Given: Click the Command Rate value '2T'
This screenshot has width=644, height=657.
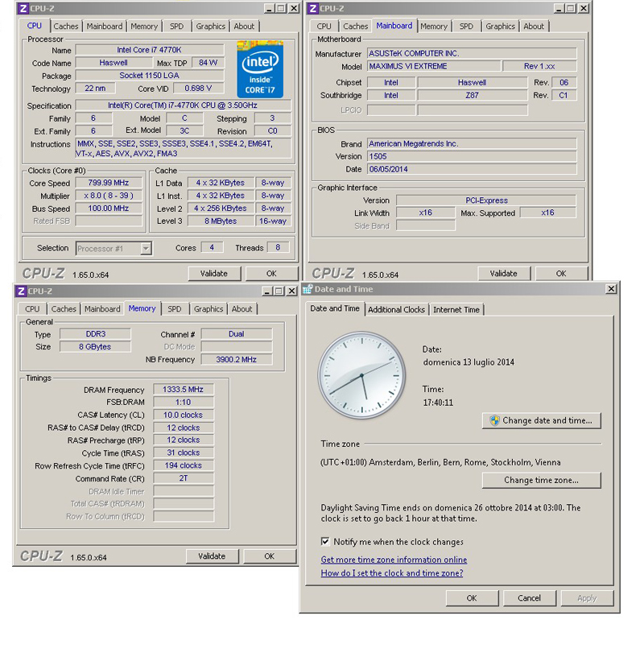Looking at the screenshot, I should (x=184, y=478).
